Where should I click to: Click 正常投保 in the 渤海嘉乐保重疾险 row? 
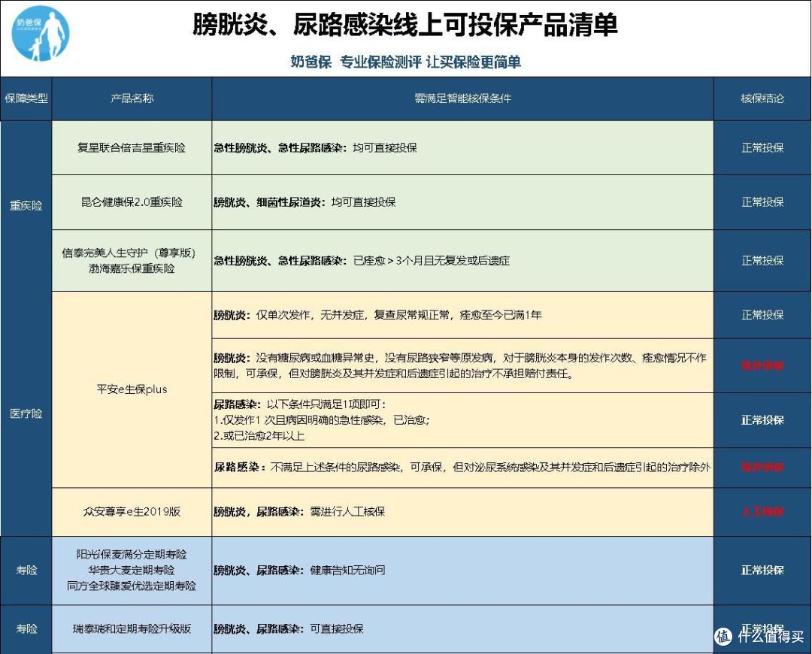click(762, 260)
